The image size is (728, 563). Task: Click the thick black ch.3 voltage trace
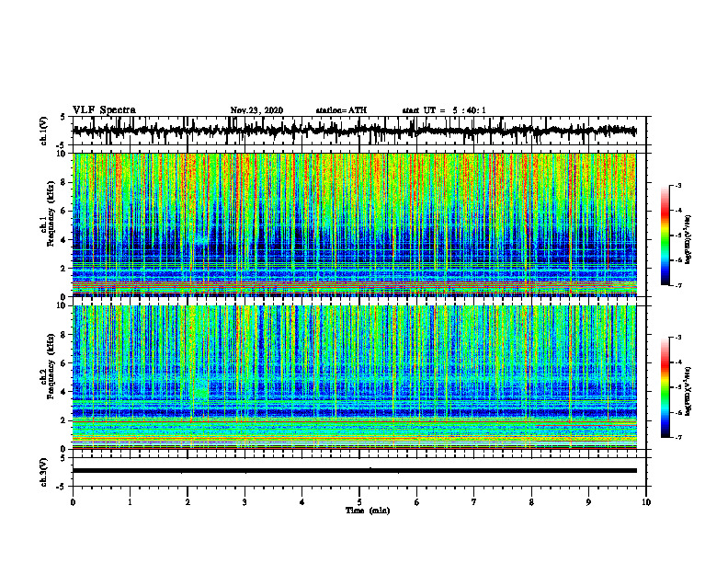pos(355,471)
